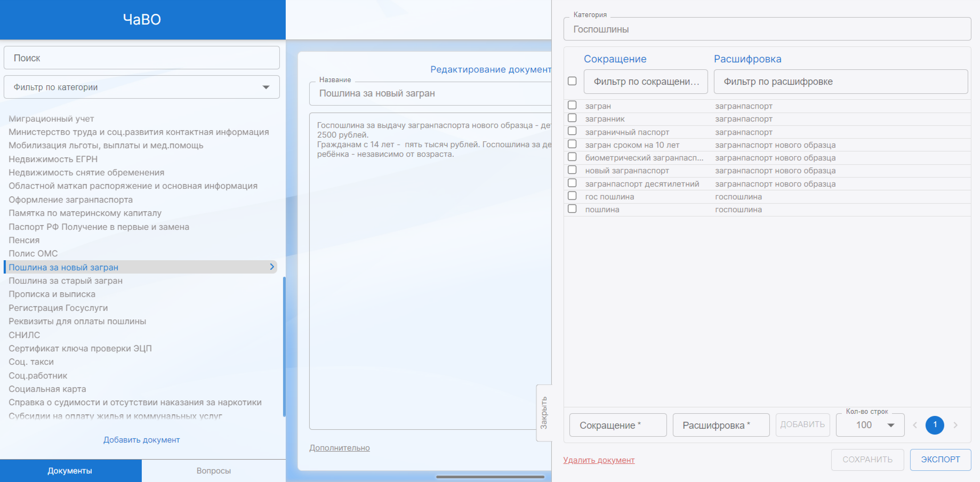Check the box for 'загранник' row

[572, 118]
